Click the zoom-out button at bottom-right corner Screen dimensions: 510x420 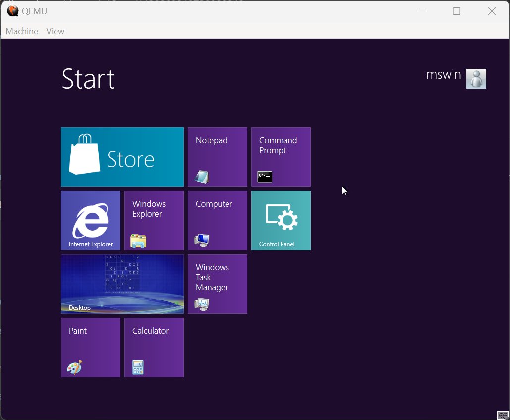pos(503,415)
